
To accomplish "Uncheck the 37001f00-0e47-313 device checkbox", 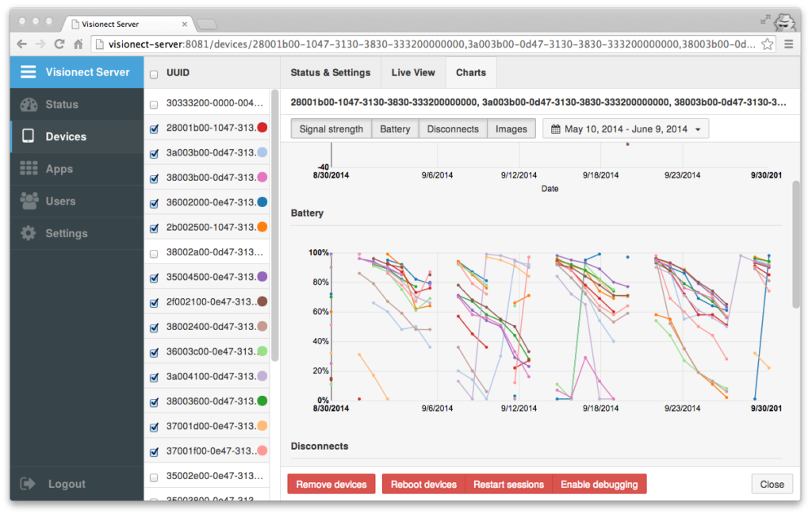I will pyautogui.click(x=154, y=452).
